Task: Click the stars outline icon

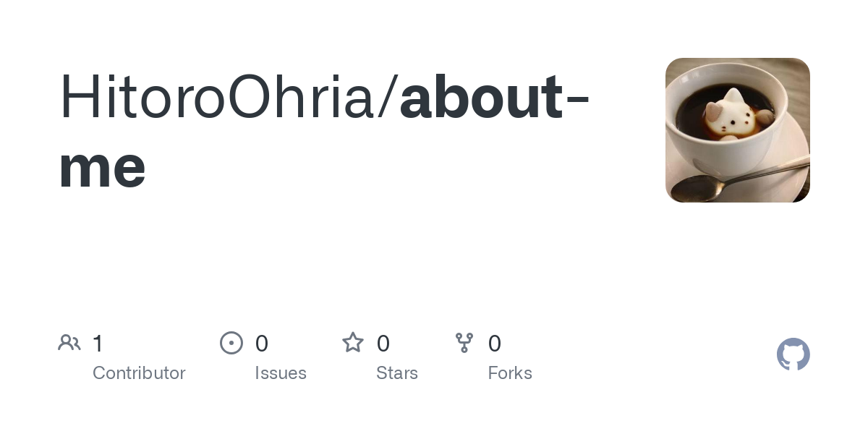Action: click(x=353, y=342)
